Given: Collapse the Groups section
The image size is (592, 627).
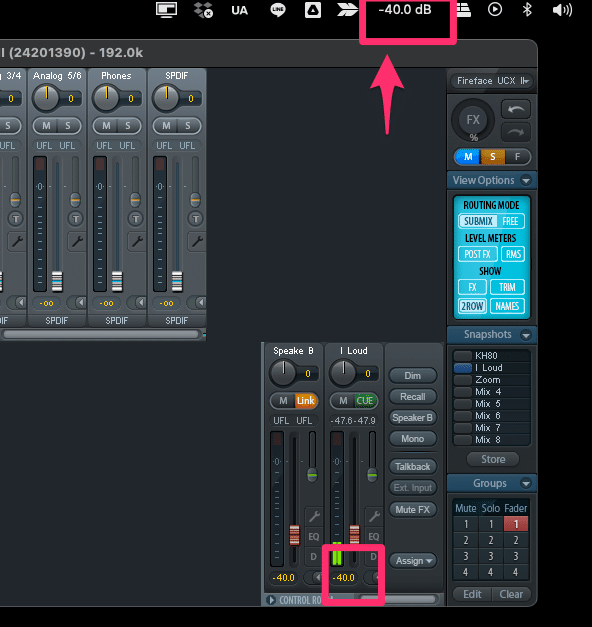Looking at the screenshot, I should 526,484.
